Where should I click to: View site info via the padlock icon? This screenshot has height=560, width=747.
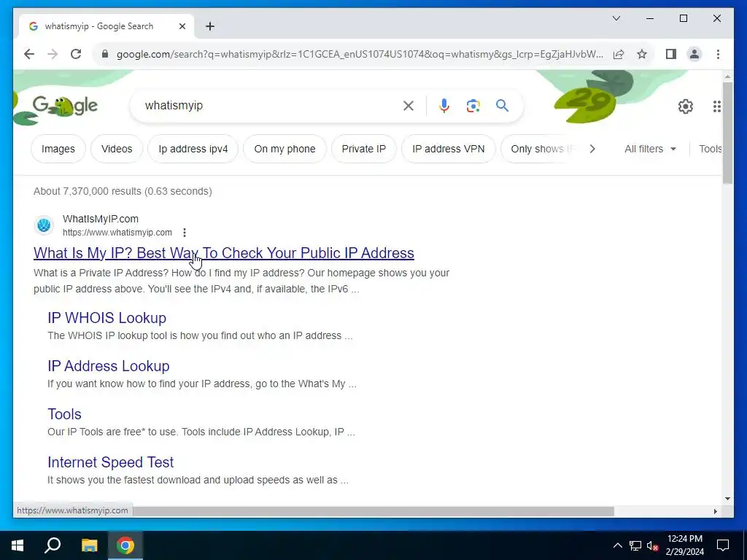click(x=105, y=54)
